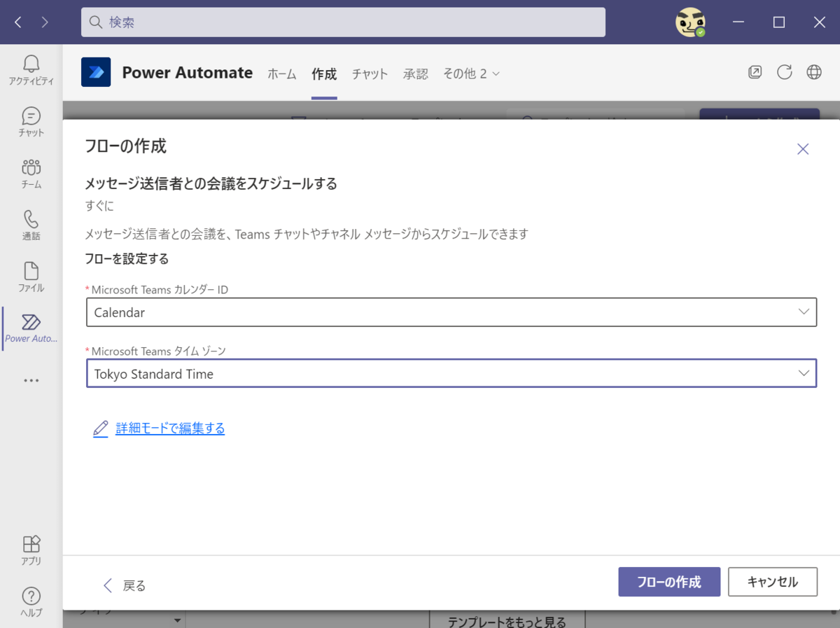Open Calls (通話) in the sidebar
The image size is (840, 628).
point(31,225)
